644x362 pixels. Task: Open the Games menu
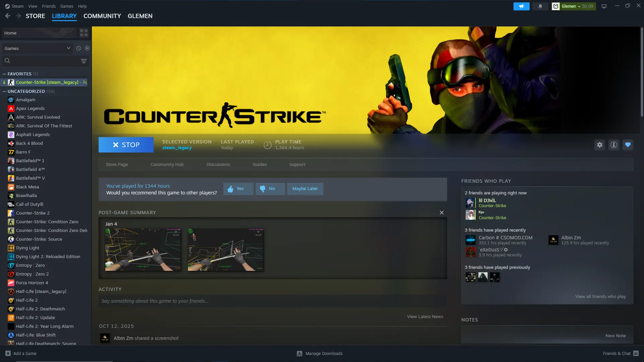[67, 6]
